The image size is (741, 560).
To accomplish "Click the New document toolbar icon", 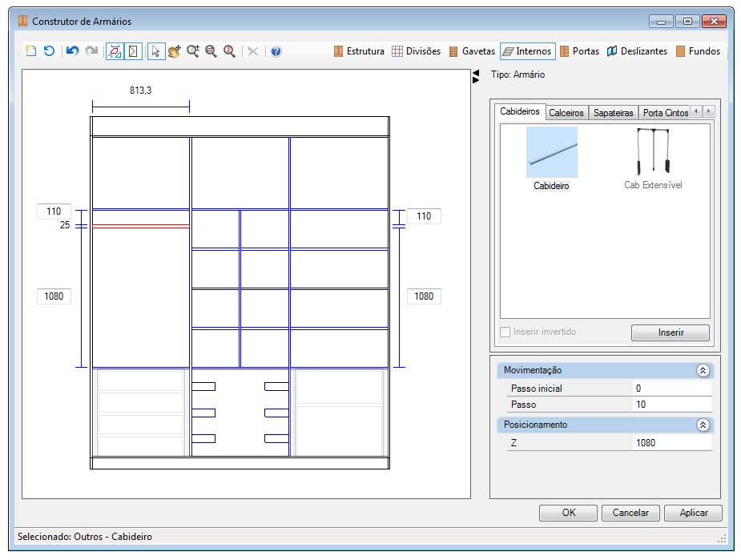I will point(30,51).
